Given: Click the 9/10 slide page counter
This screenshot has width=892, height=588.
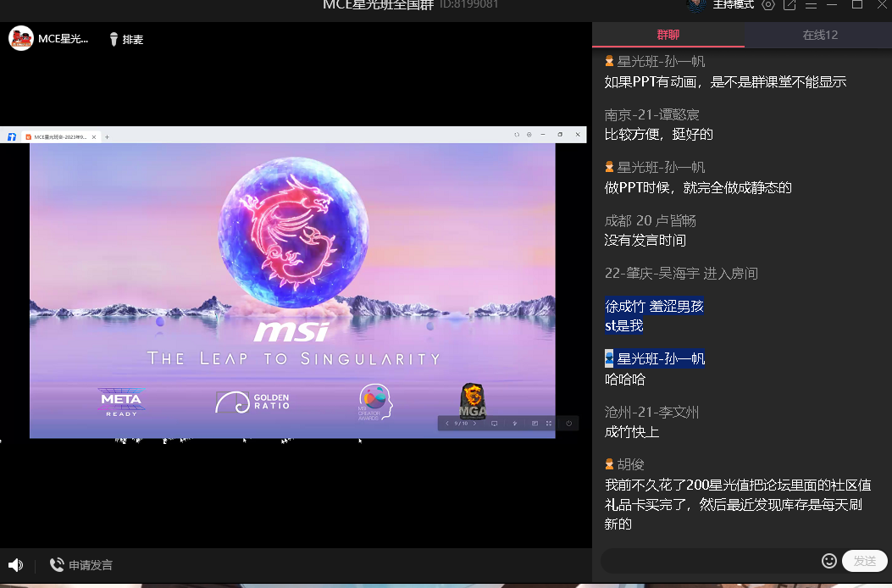Looking at the screenshot, I should [x=461, y=424].
